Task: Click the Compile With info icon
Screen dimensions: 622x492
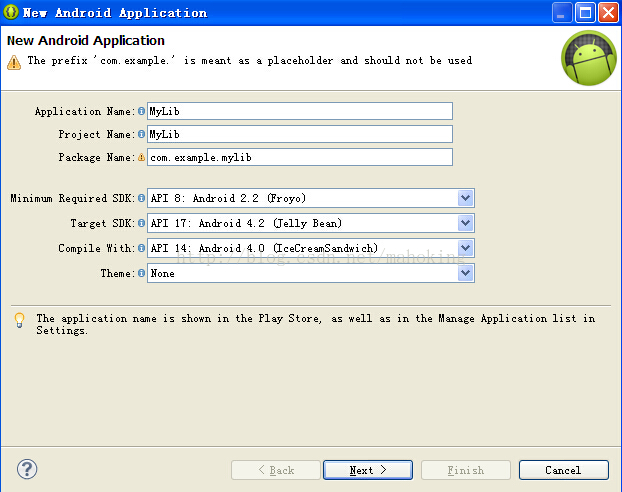Action: [x=141, y=248]
